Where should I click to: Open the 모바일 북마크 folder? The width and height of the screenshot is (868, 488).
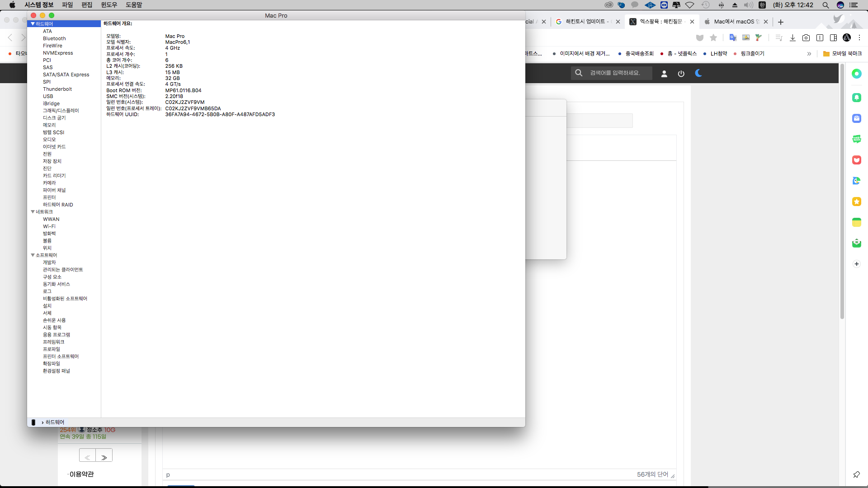pyautogui.click(x=843, y=54)
